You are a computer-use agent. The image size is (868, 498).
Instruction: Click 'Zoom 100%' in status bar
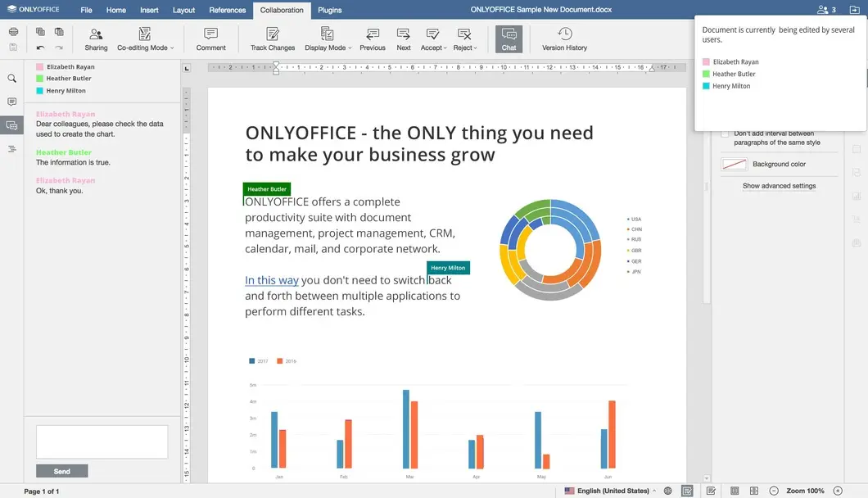tap(805, 491)
